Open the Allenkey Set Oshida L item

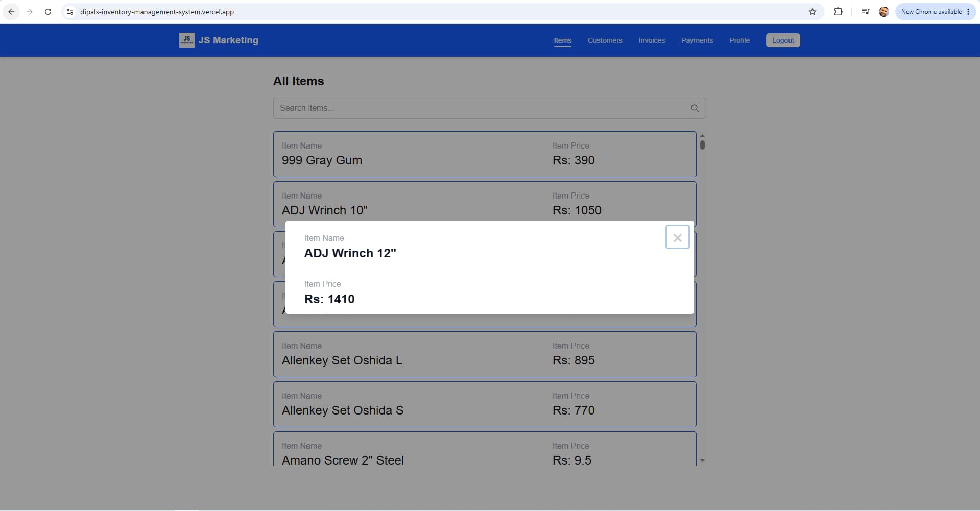pos(485,354)
